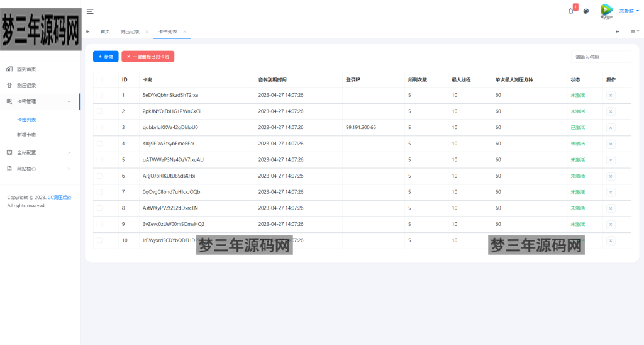644x345 pixels.
Task: Expand the 网站核心 sidebar group
Action: click(40, 169)
